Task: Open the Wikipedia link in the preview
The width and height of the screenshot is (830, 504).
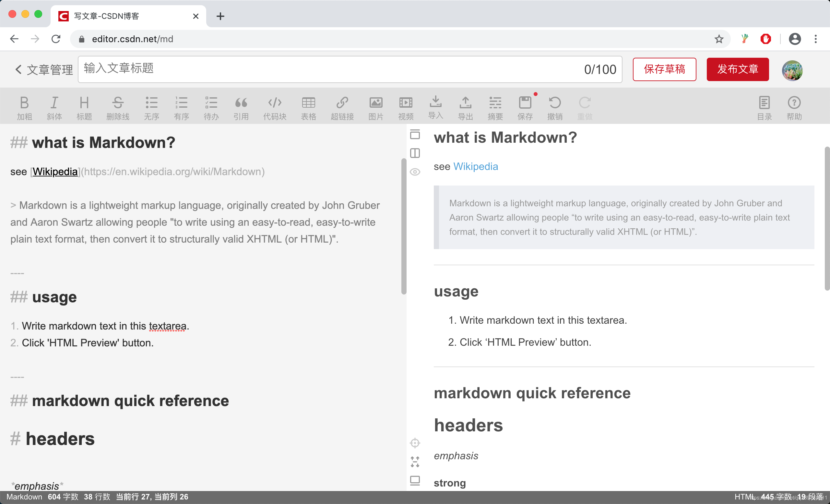Action: 475,166
